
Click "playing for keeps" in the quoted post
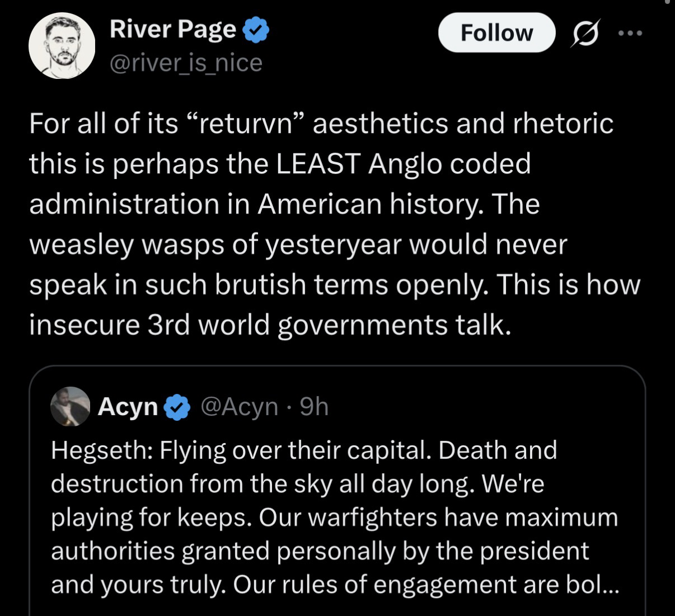tap(149, 518)
